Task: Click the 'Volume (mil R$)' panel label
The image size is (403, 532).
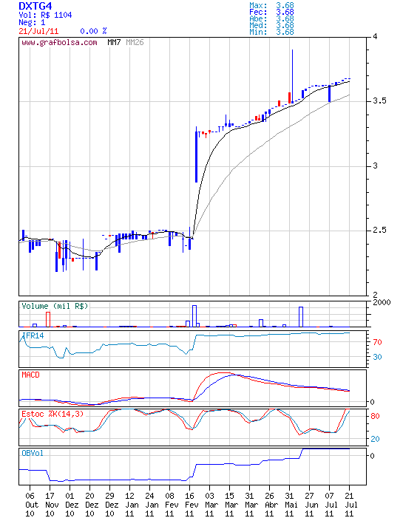Action: [55, 306]
